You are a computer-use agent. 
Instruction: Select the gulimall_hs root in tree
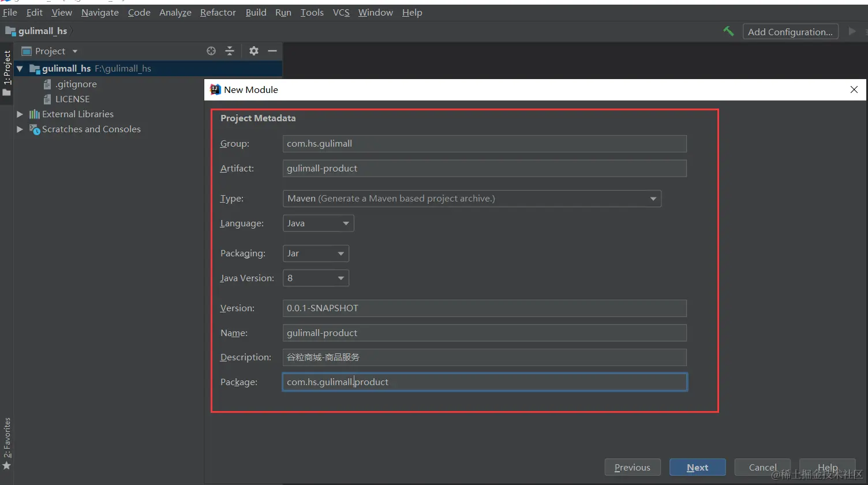(66, 69)
